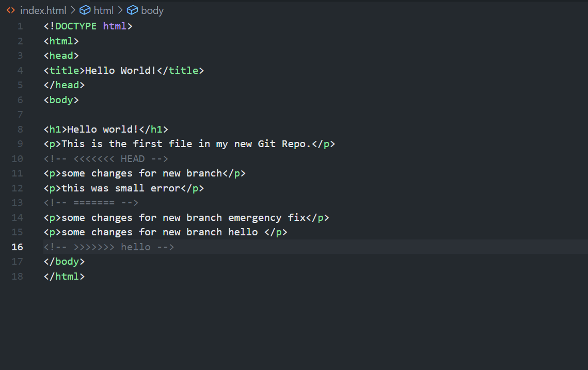Click line number 1 in gutter
Viewport: 588px width, 370px height.
pyautogui.click(x=20, y=26)
